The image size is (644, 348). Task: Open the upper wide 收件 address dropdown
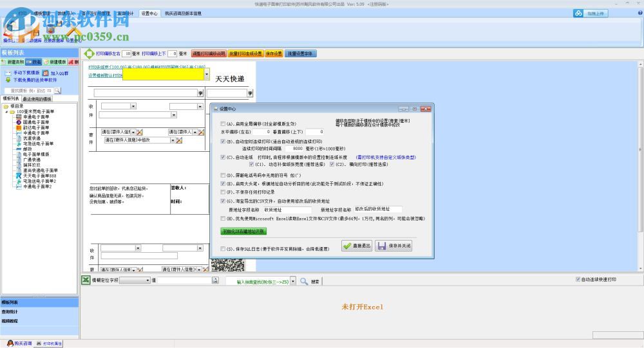174,115
